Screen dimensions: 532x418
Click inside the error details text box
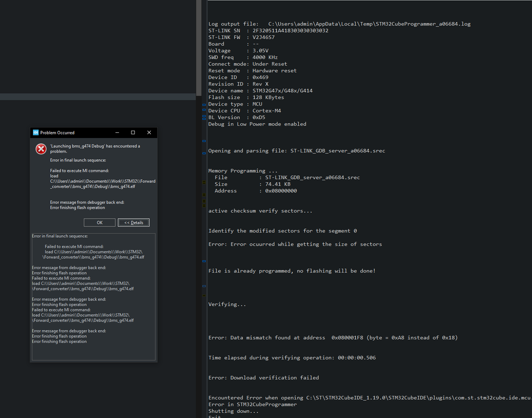94,296
